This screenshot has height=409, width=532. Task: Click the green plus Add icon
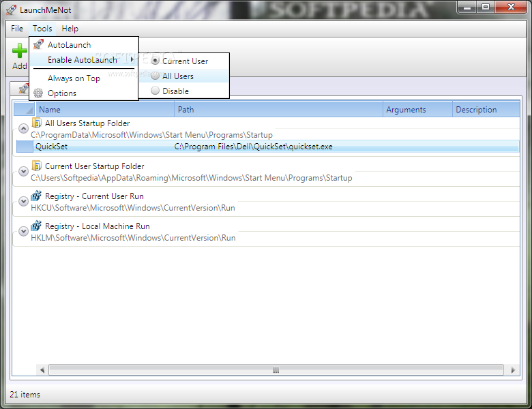(x=19, y=50)
